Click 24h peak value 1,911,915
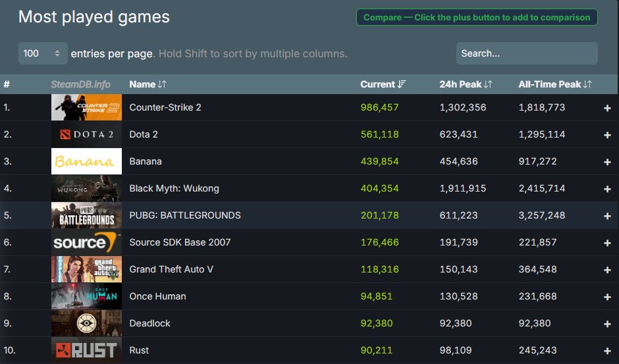Image resolution: width=619 pixels, height=364 pixels. [x=463, y=188]
